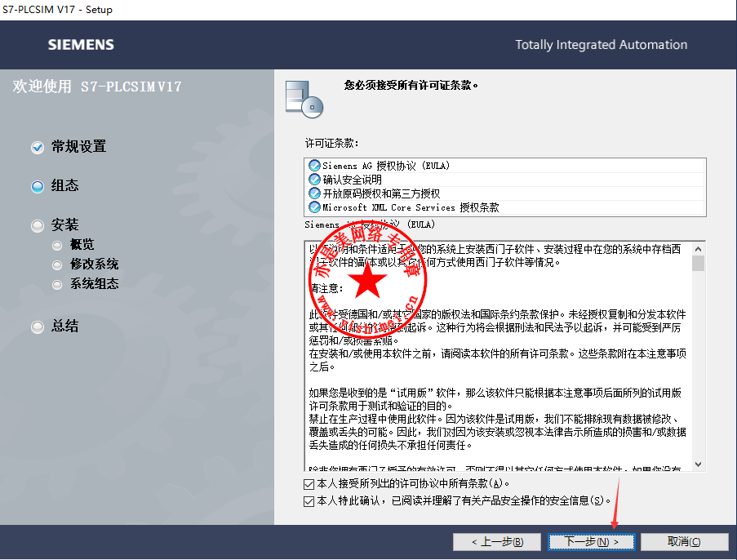The width and height of the screenshot is (737, 560).
Task: Click the 组态 step indicator icon
Action: 38,187
